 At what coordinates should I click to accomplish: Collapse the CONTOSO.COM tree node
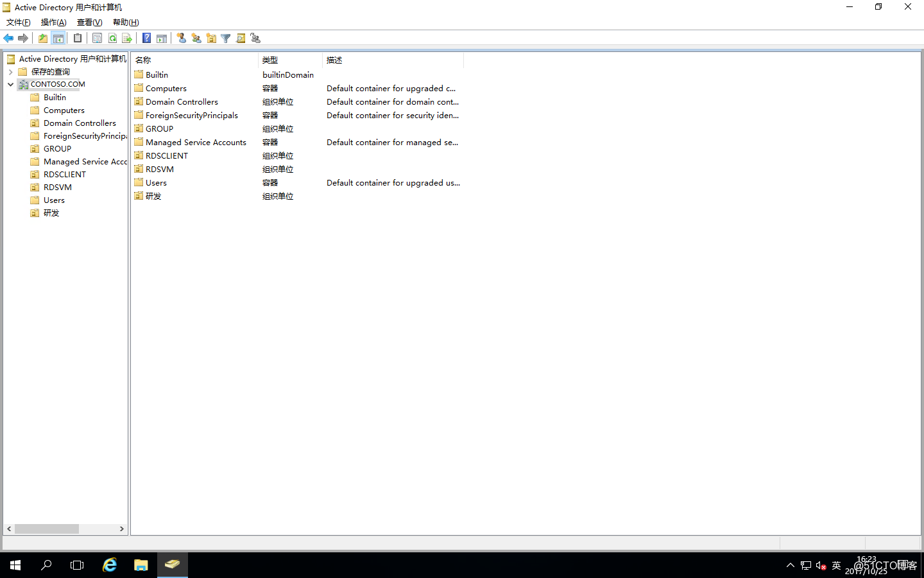[10, 84]
